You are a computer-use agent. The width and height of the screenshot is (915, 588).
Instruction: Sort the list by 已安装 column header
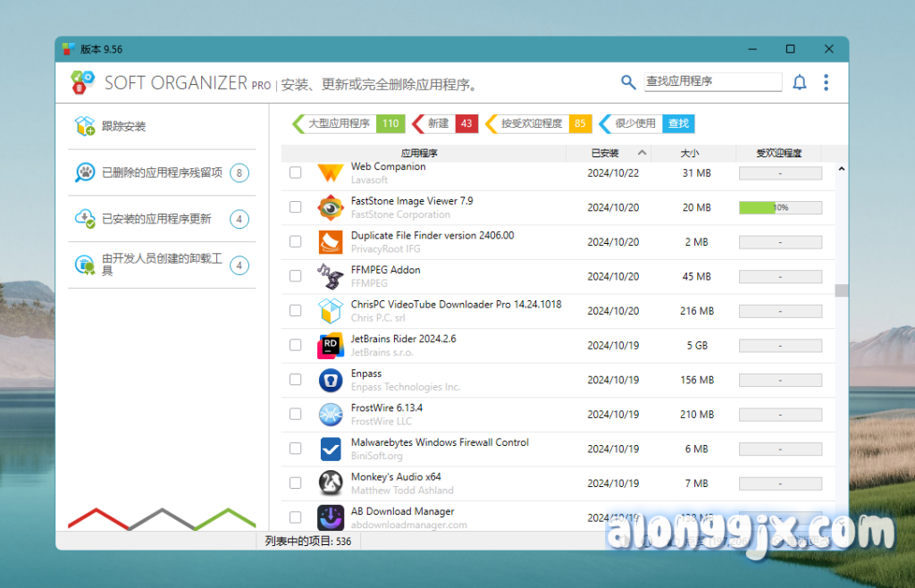(x=605, y=153)
